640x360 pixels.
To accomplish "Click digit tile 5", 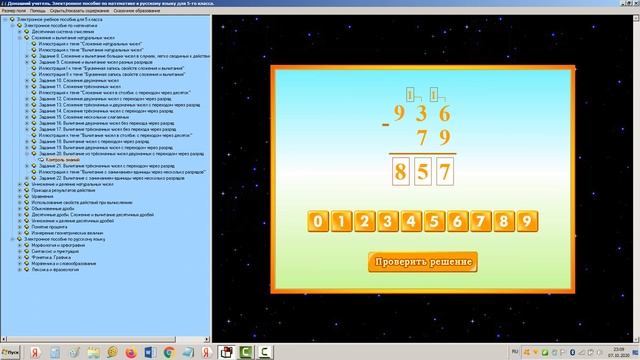I will 434,221.
